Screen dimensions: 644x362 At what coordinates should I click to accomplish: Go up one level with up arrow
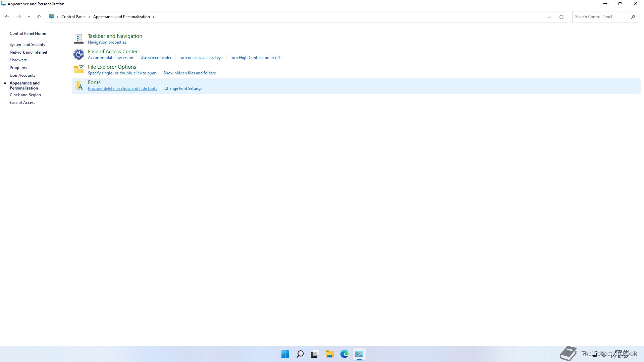pyautogui.click(x=39, y=17)
